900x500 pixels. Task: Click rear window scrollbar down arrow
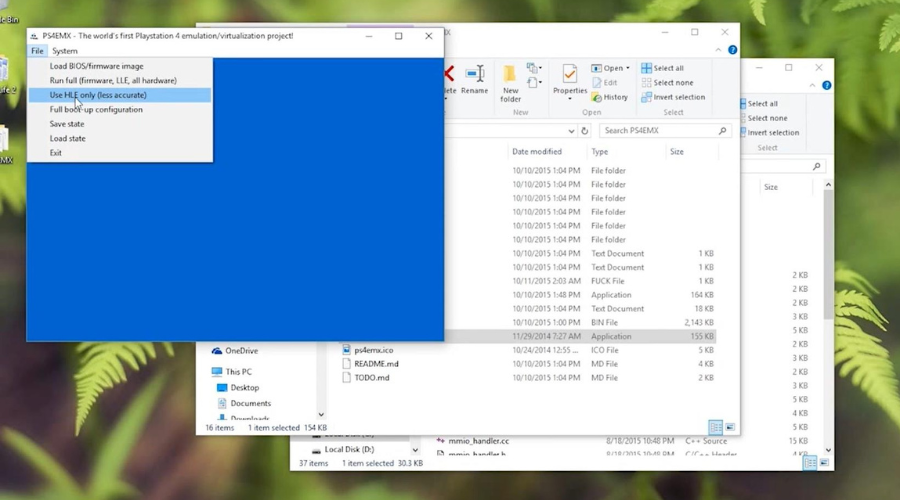(x=828, y=451)
